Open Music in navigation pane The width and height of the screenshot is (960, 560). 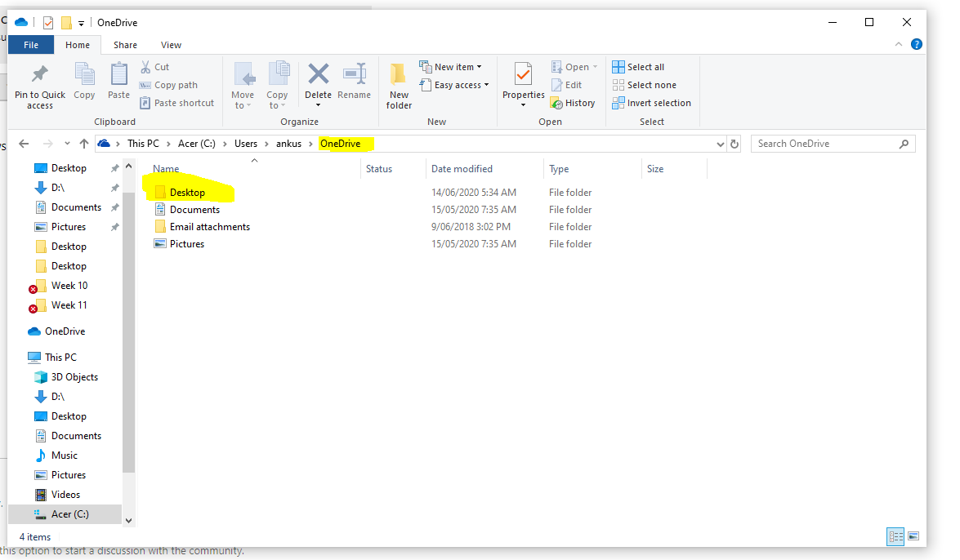(x=65, y=456)
